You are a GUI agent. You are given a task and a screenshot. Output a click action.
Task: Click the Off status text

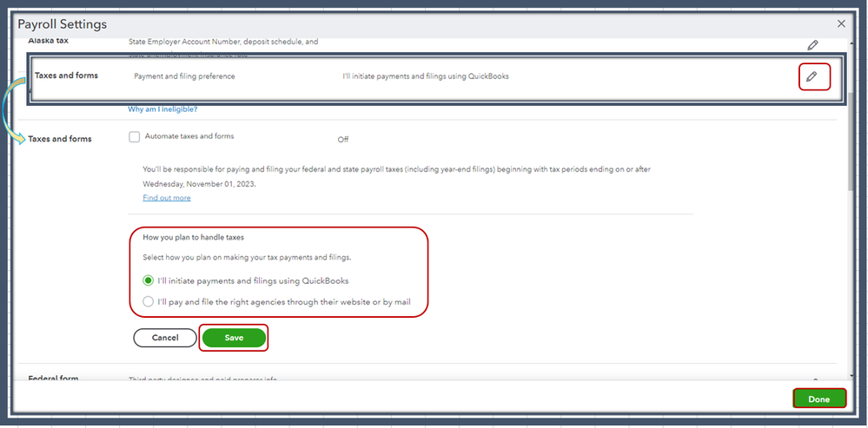[343, 140]
